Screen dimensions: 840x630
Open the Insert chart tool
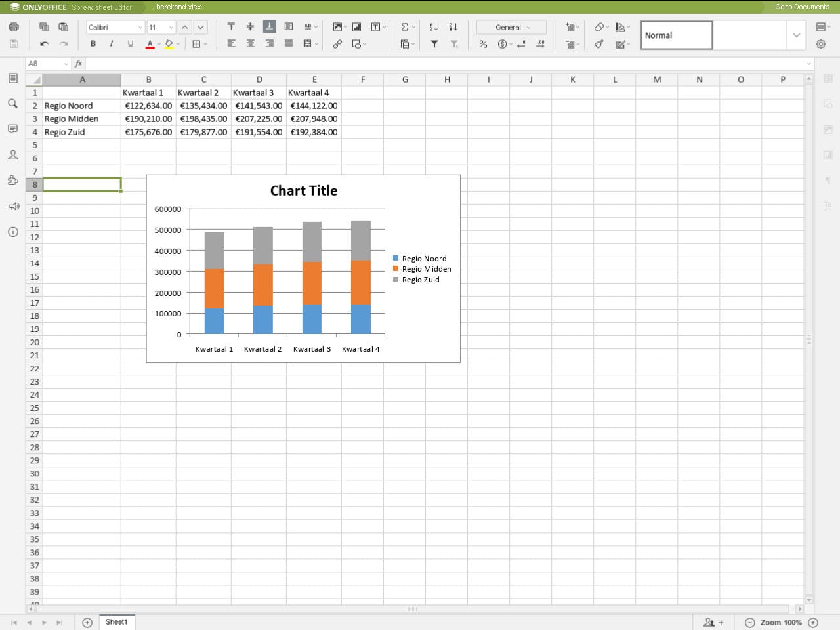coord(356,27)
